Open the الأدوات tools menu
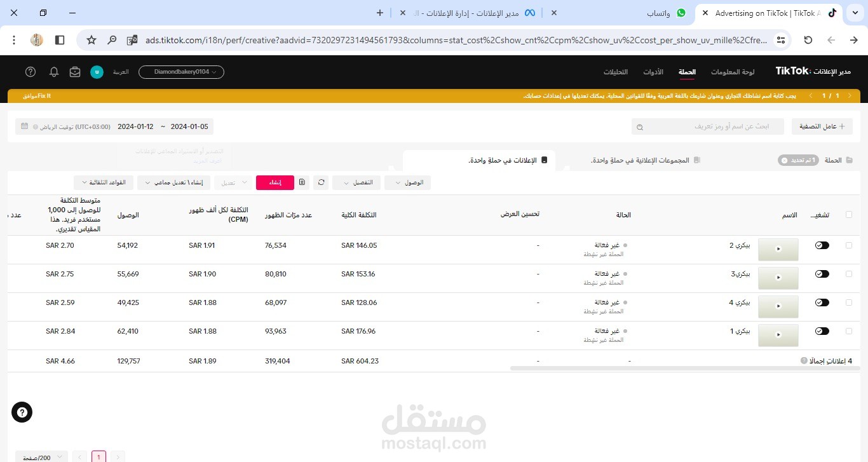Screen dimensions: 868x462 click(653, 72)
